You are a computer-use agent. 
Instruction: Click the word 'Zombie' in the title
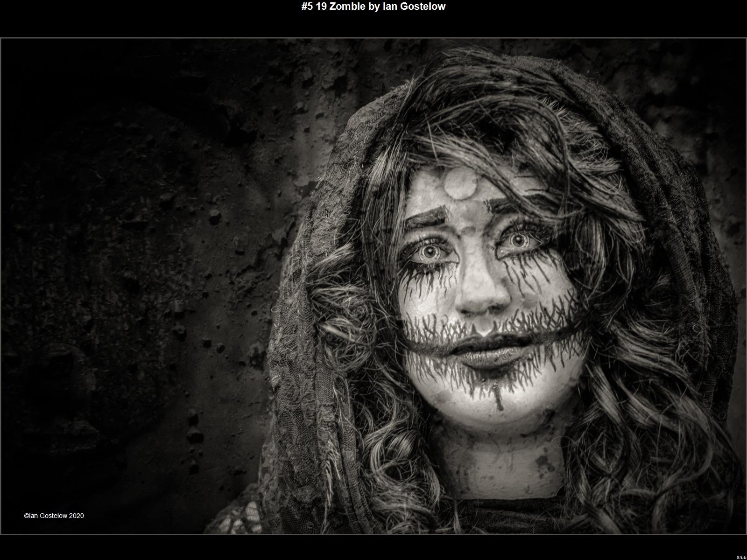click(x=347, y=7)
